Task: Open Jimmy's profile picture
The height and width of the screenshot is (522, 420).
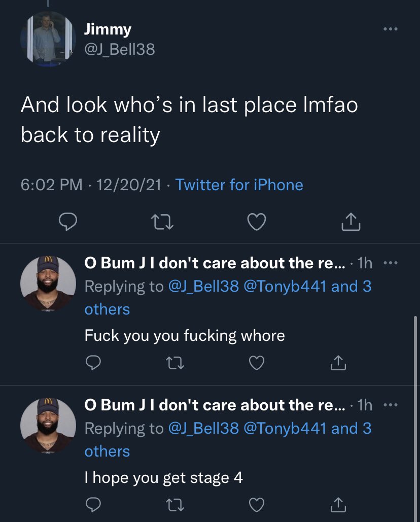Action: point(48,39)
